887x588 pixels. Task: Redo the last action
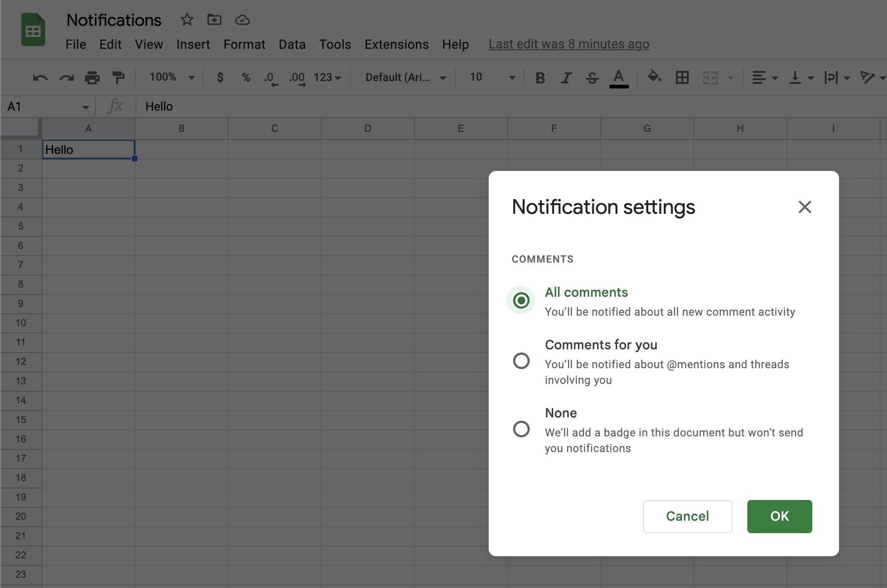(66, 77)
